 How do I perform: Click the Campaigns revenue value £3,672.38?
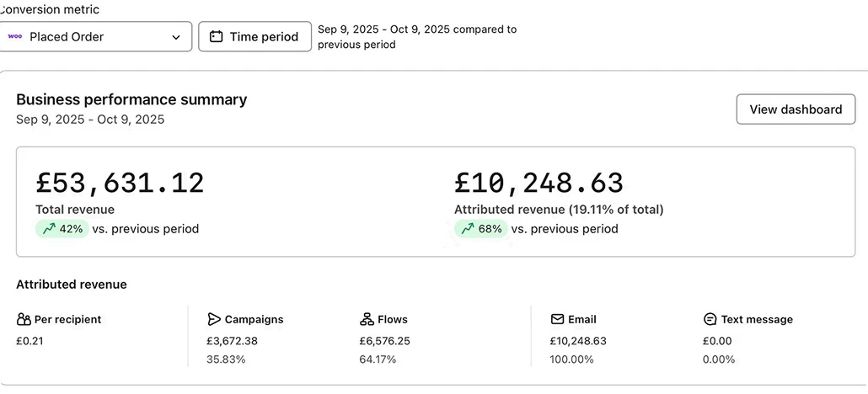[232, 341]
